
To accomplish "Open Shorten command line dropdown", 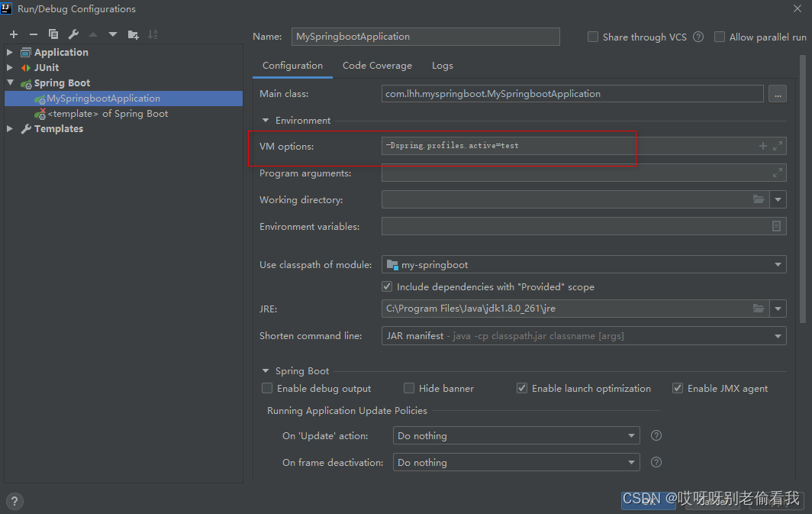I will (x=778, y=336).
